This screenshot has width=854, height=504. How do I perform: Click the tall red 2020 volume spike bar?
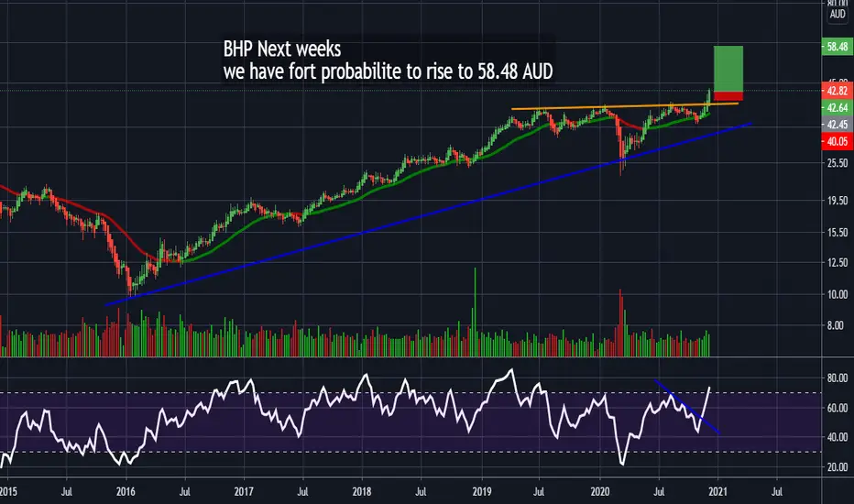tap(620, 323)
